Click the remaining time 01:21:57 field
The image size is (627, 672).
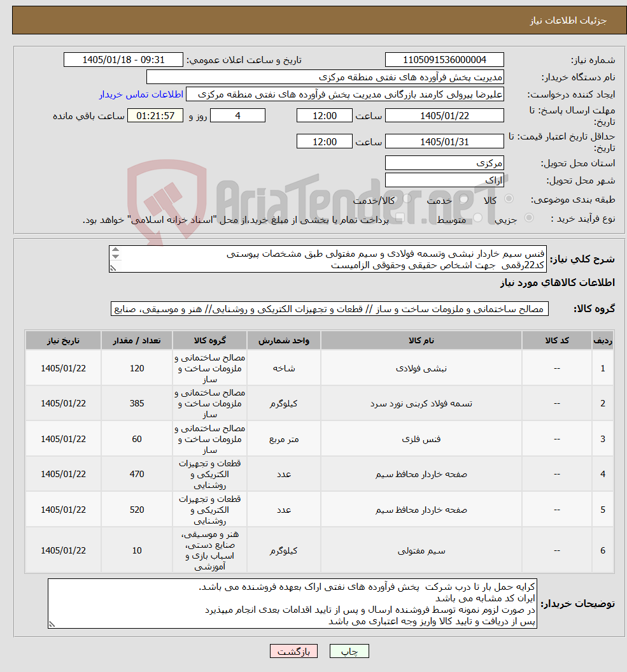[155, 116]
